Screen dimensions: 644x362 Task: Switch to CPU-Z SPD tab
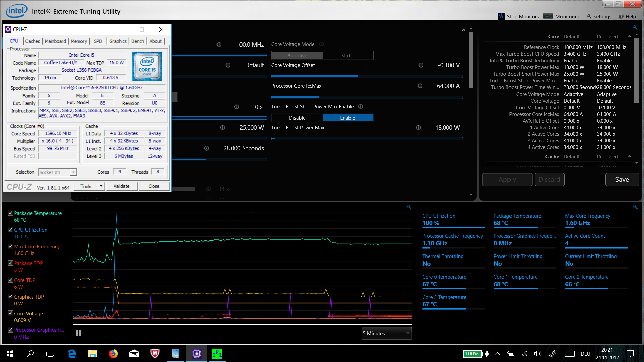click(98, 41)
